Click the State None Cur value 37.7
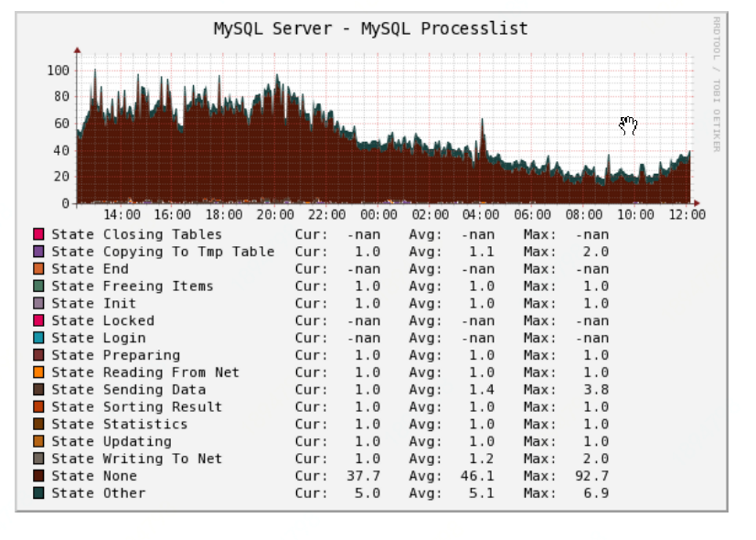The height and width of the screenshot is (540, 756). pos(363,476)
